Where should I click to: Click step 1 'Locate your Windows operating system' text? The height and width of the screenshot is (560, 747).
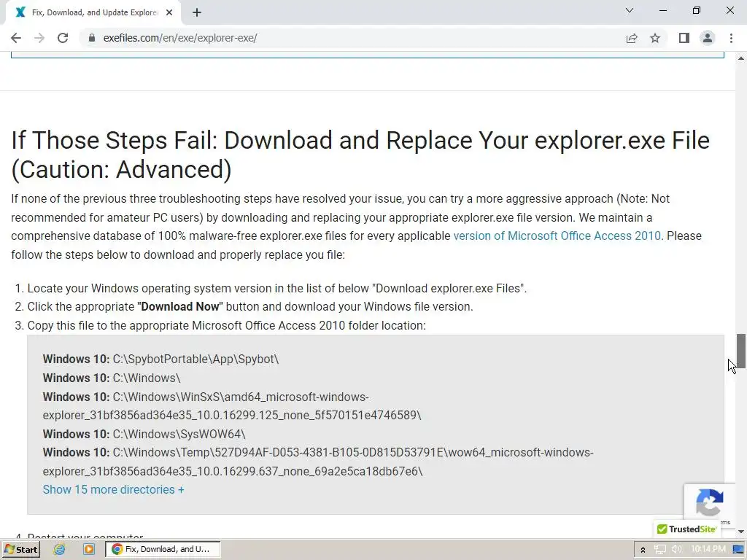[x=276, y=288]
